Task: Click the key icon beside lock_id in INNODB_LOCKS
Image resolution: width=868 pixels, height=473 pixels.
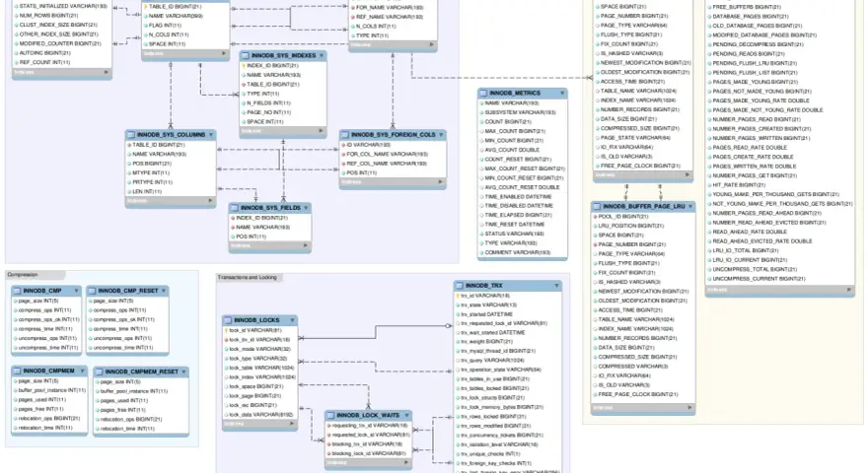Action: pos(226,330)
